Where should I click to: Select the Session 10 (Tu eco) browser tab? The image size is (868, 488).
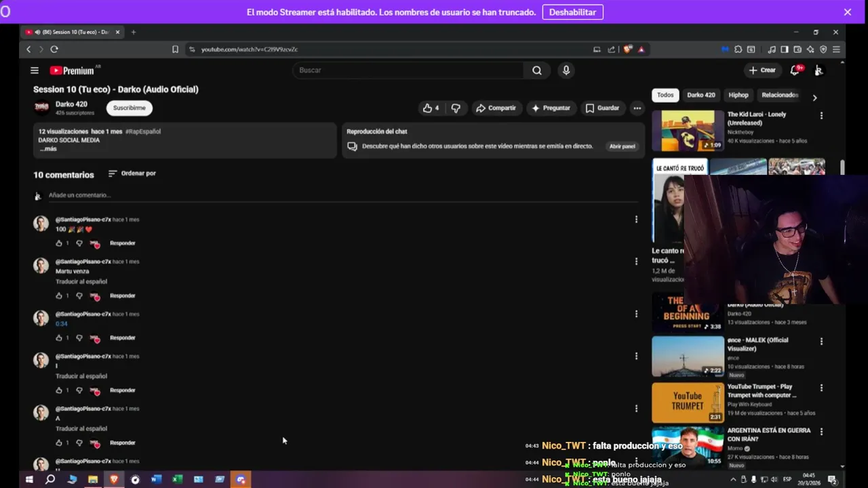73,32
